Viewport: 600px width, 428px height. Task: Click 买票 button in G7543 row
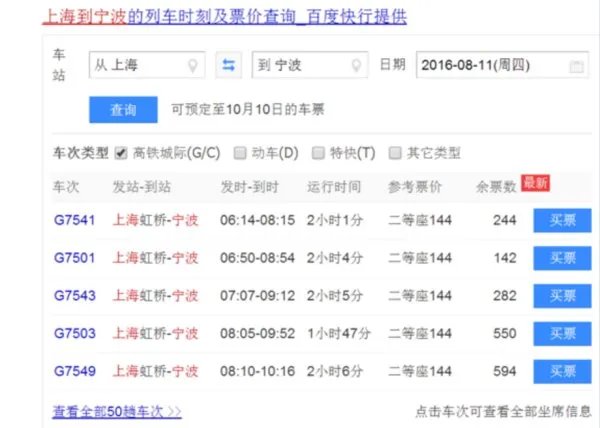click(562, 296)
